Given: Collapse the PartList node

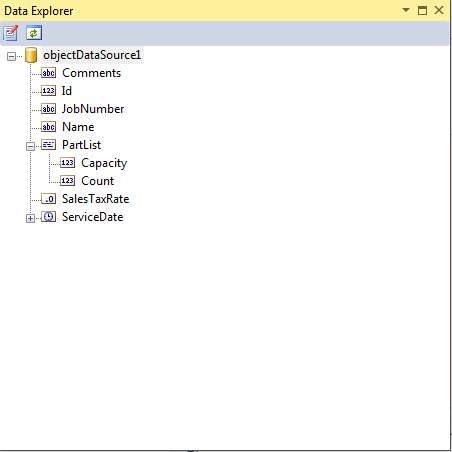Looking at the screenshot, I should 30,146.
